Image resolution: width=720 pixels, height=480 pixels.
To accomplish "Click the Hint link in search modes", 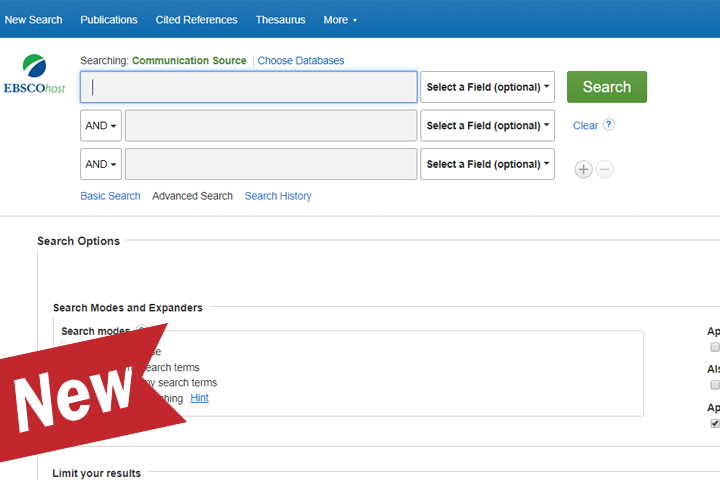I will coord(199,398).
